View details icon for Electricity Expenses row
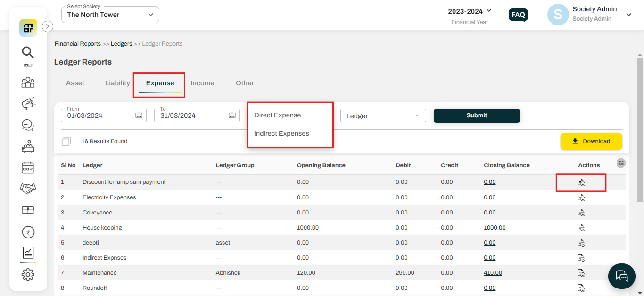 click(581, 197)
